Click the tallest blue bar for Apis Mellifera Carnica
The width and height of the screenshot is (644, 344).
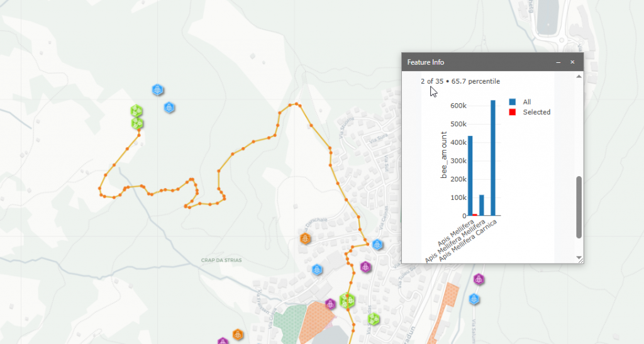click(x=493, y=157)
